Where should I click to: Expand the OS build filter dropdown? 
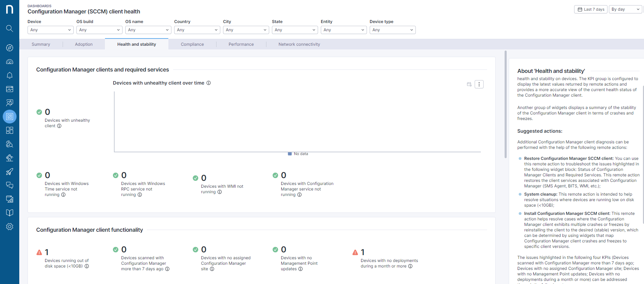(x=99, y=30)
